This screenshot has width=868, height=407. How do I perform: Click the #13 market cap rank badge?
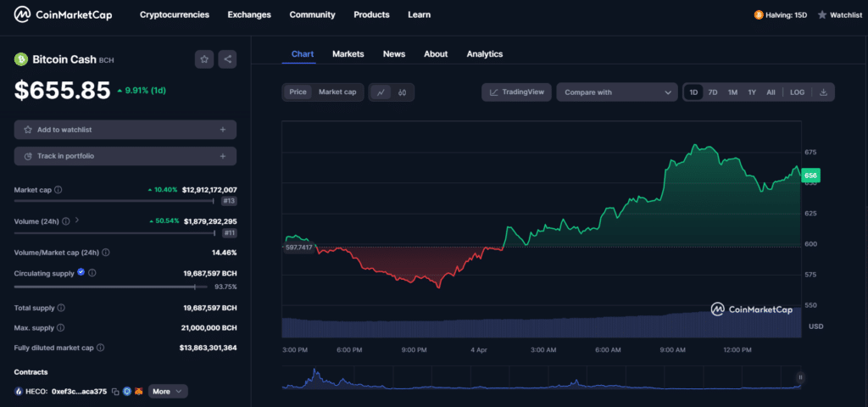(x=229, y=202)
